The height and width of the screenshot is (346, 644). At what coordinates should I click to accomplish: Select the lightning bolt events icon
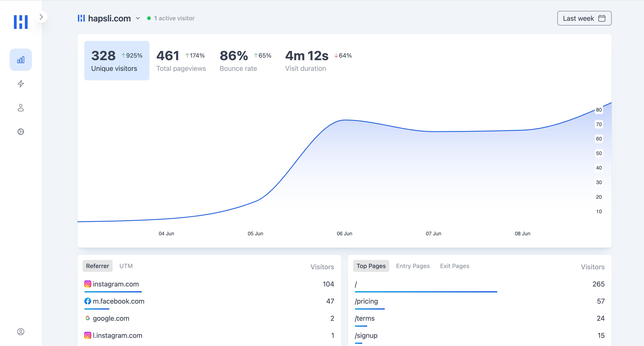point(21,84)
